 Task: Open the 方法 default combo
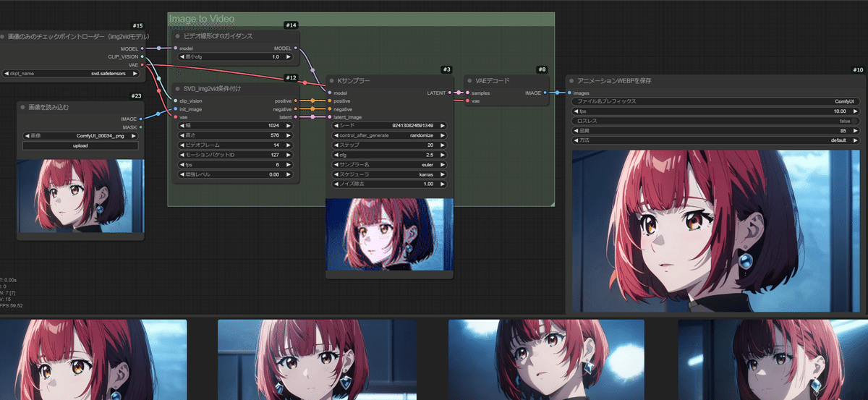[x=716, y=140]
